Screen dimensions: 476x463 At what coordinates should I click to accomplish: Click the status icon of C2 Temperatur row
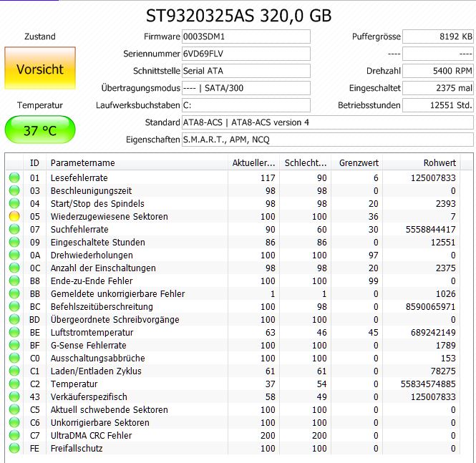pos(14,384)
